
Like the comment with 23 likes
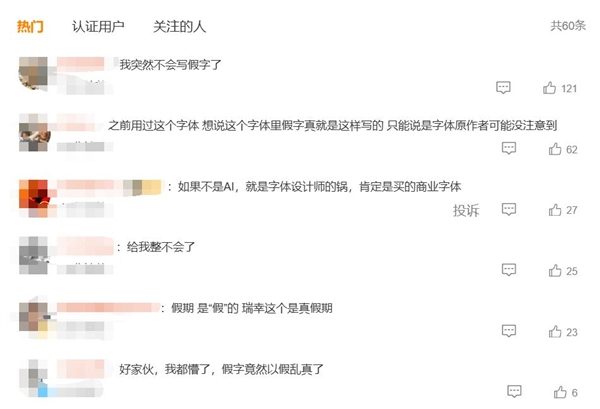[555, 331]
